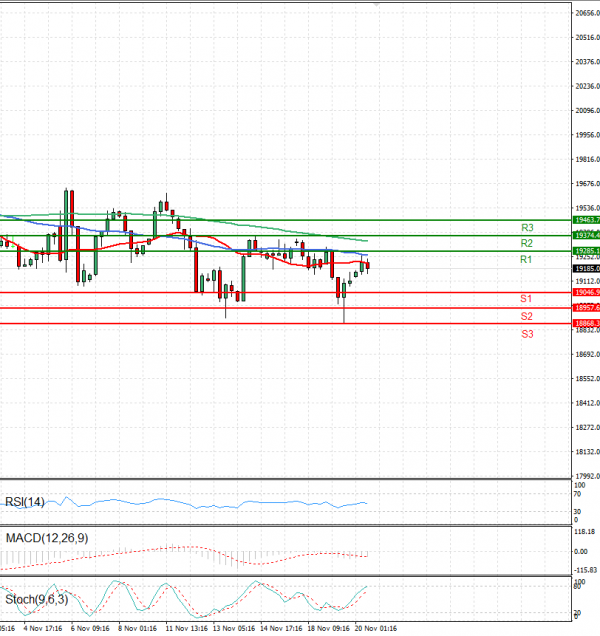Click the 18692.0 price axis value
Viewport: 600px width, 636px height.
[587, 355]
